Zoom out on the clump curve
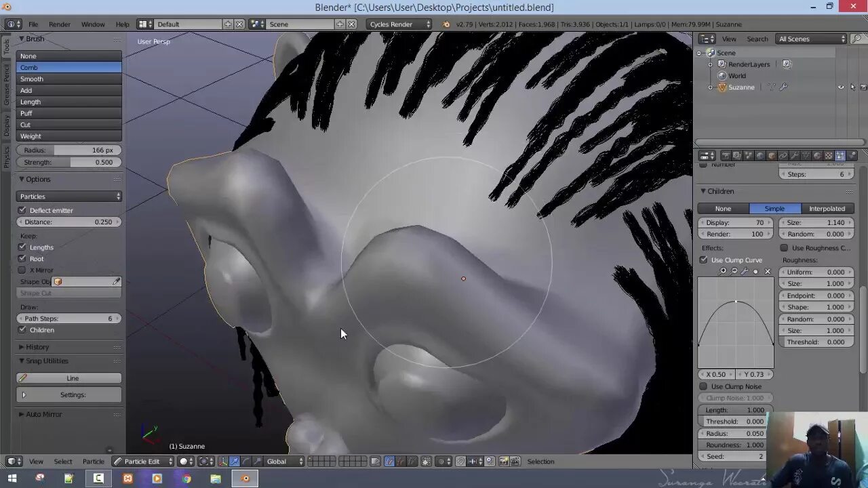 [x=734, y=271]
